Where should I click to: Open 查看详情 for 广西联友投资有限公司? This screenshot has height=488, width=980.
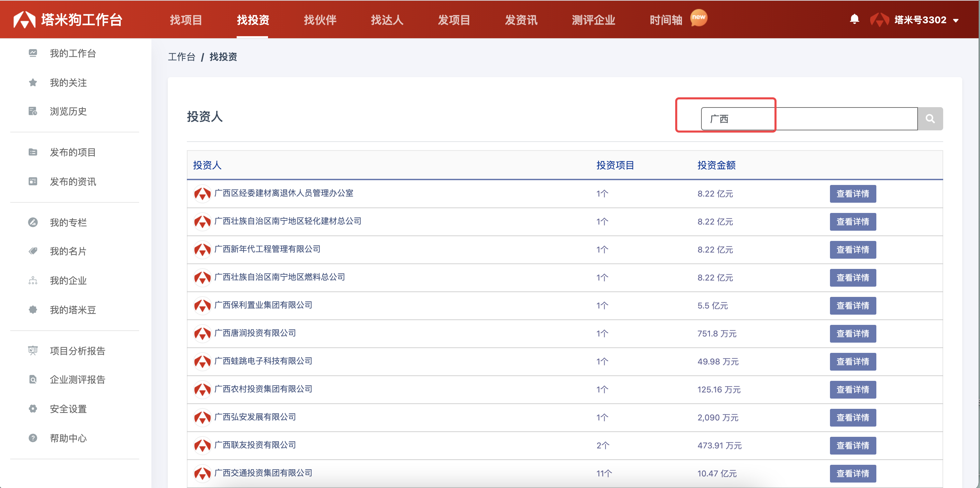[x=852, y=445]
